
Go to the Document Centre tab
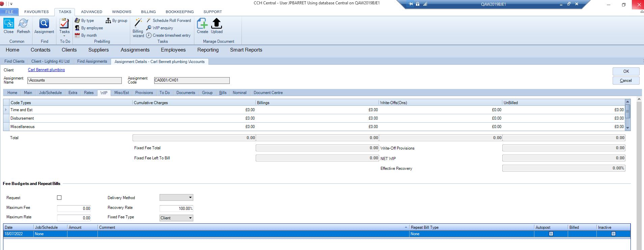click(x=268, y=93)
